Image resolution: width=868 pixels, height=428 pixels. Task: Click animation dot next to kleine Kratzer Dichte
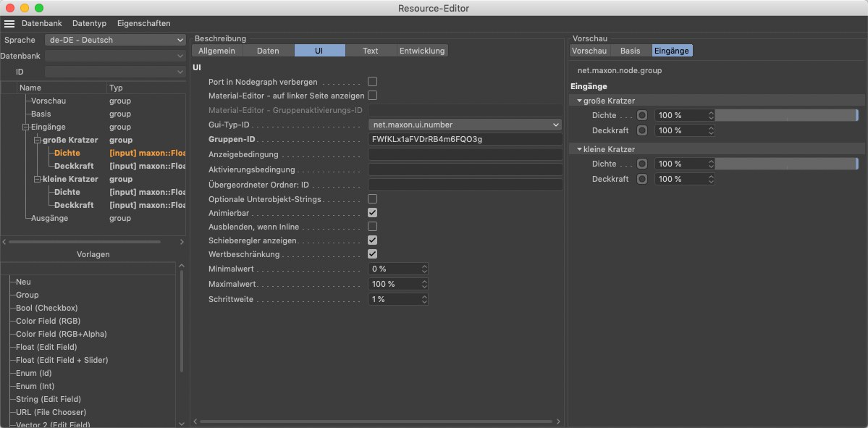(x=642, y=164)
